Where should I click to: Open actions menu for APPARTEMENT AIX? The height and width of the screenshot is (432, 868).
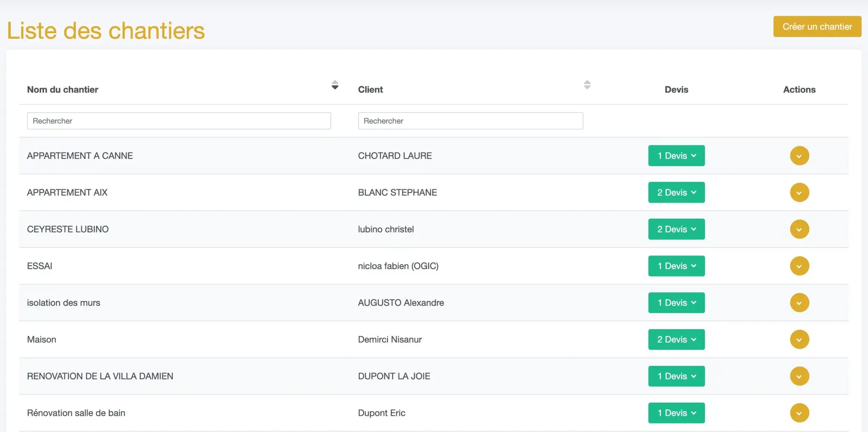799,193
